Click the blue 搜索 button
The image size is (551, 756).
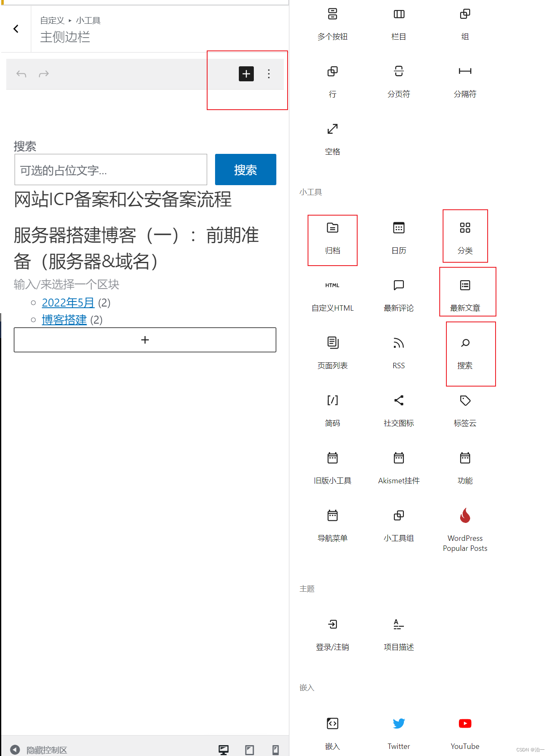pyautogui.click(x=245, y=170)
